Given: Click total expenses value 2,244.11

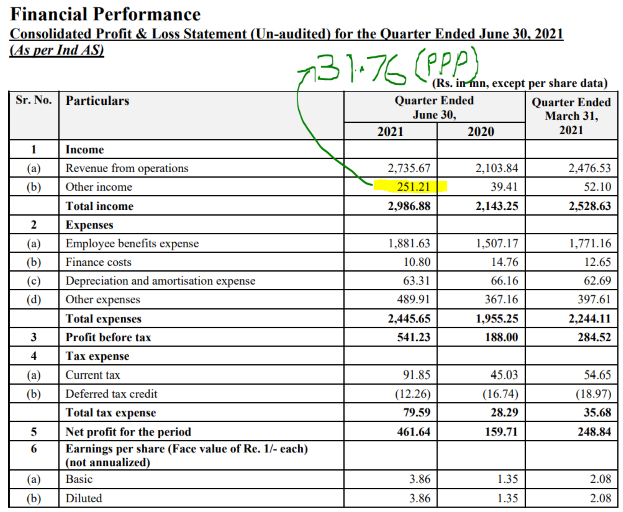Looking at the screenshot, I should (590, 319).
